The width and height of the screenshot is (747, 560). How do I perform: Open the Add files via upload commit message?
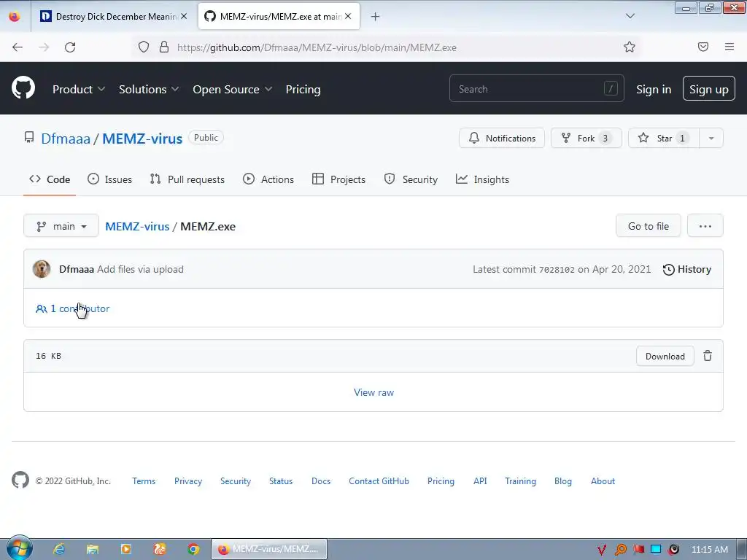pyautogui.click(x=140, y=270)
